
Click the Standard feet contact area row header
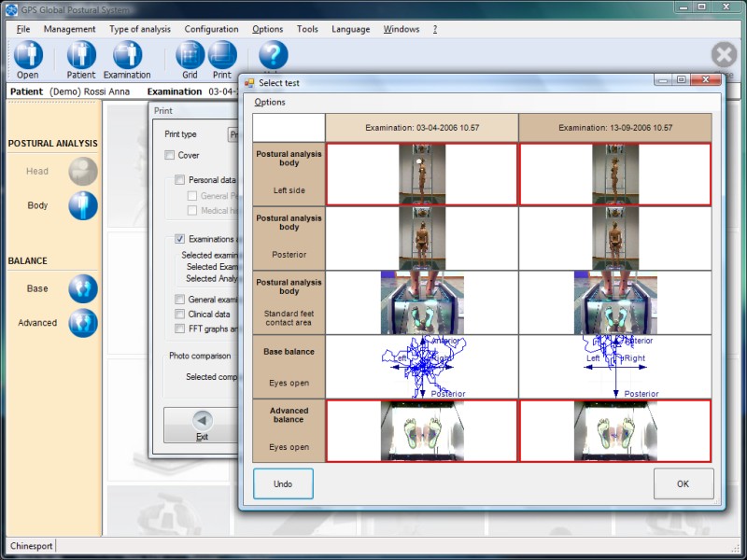pos(289,302)
